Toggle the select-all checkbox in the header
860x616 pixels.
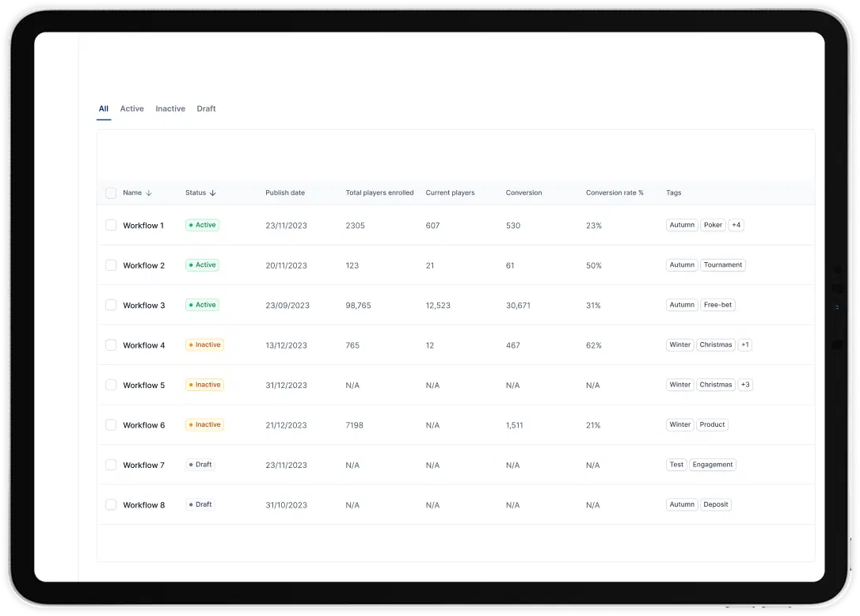click(x=111, y=193)
